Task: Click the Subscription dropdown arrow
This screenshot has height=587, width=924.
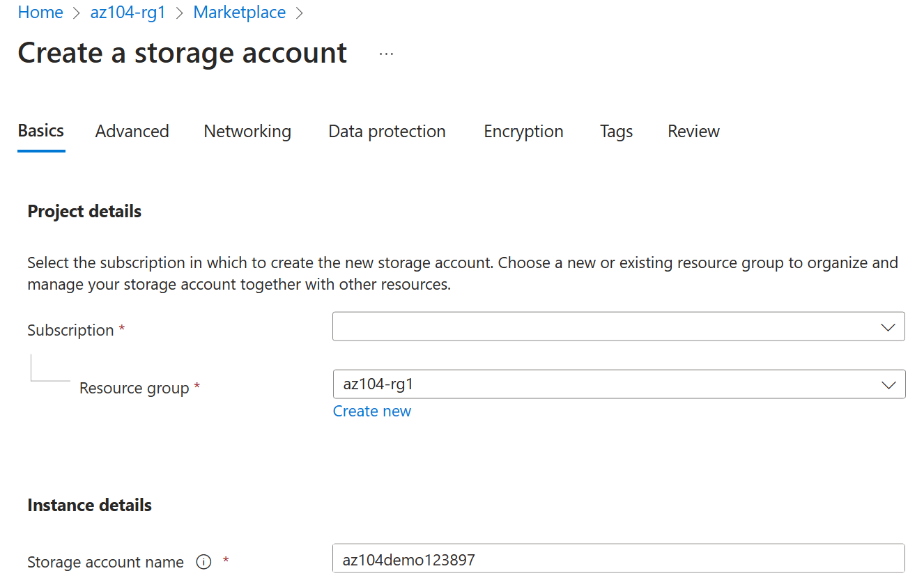Action: point(888,326)
